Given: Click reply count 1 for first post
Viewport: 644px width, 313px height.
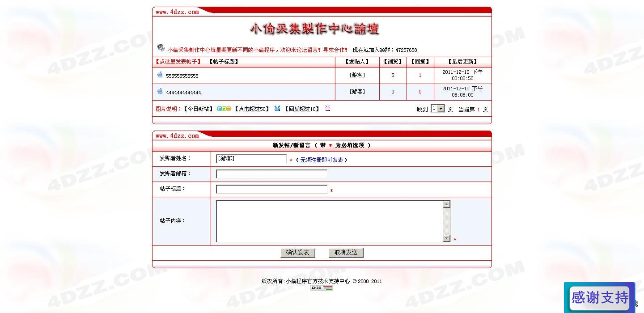Looking at the screenshot, I should click(420, 75).
